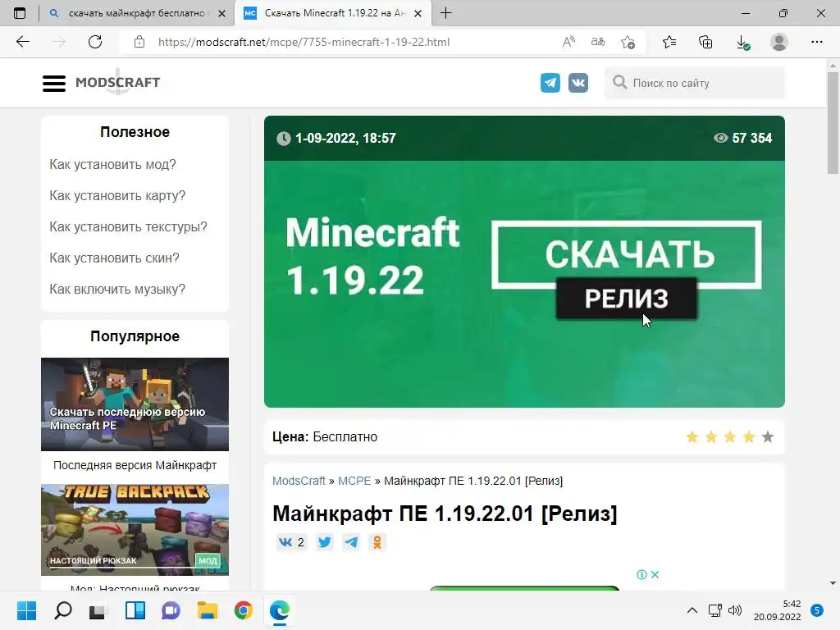Image resolution: width=840 pixels, height=630 pixels.
Task: Open 'Как включить музыку?' link
Action: coord(117,289)
